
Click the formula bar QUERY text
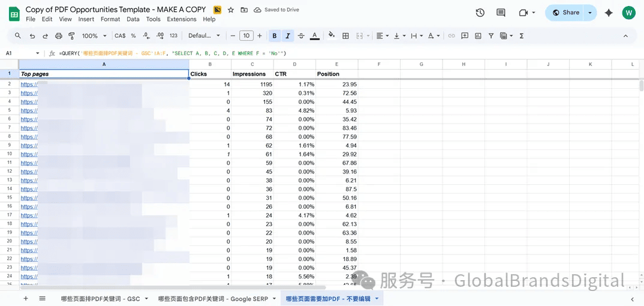pyautogui.click(x=173, y=53)
